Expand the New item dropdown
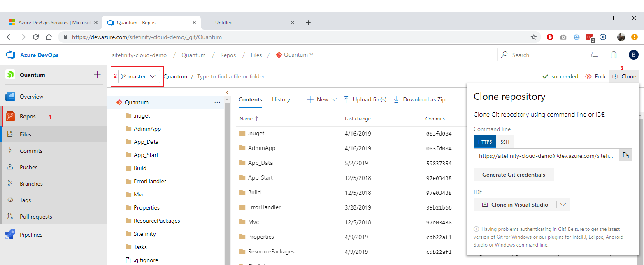The height and width of the screenshot is (265, 644). click(x=334, y=99)
